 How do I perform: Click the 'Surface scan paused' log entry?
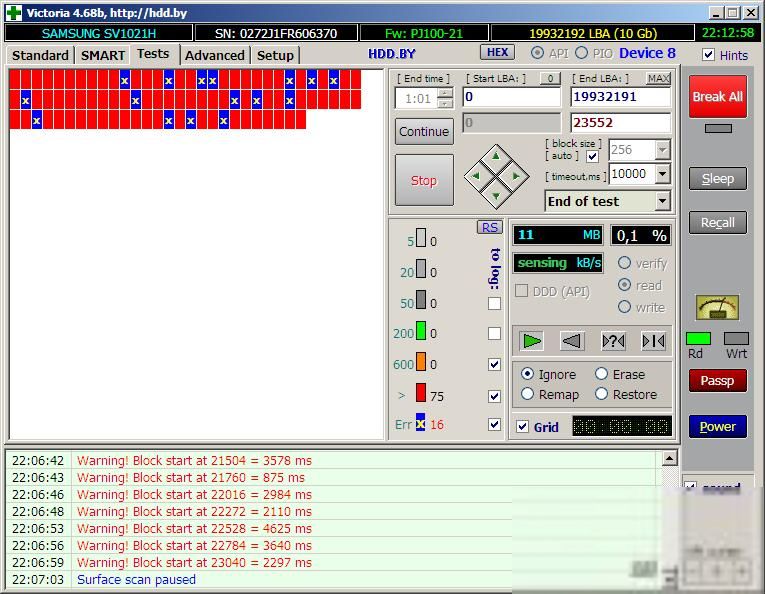coord(136,579)
